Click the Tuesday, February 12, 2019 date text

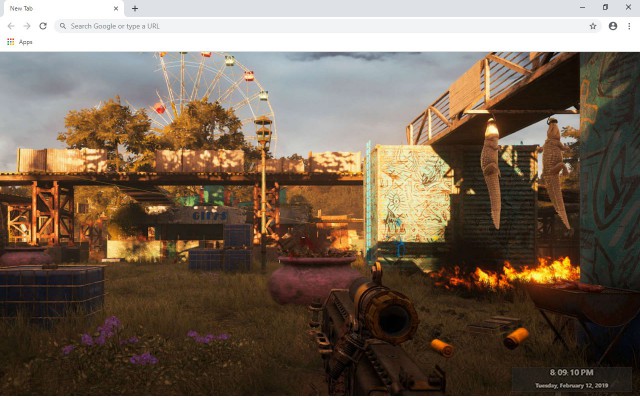click(571, 385)
